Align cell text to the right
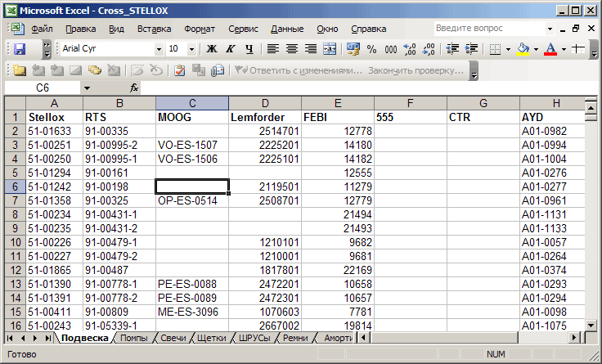The height and width of the screenshot is (364, 602). [x=311, y=49]
